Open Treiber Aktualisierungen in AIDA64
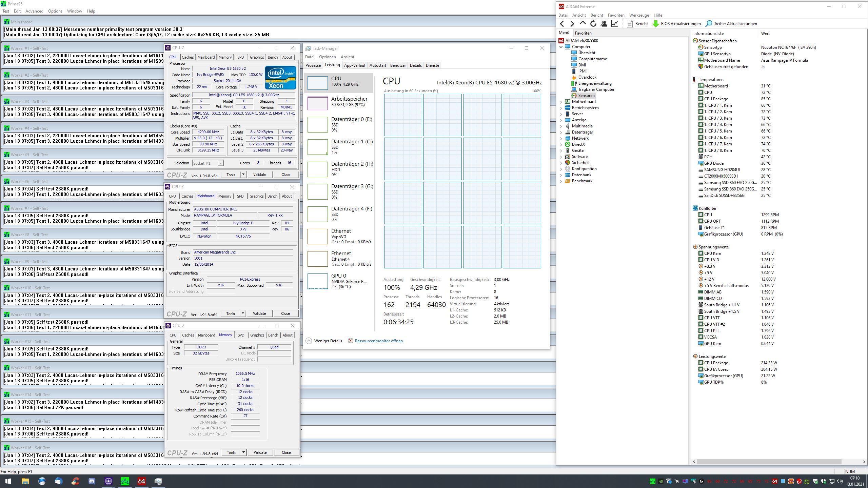This screenshot has width=868, height=488. (731, 23)
